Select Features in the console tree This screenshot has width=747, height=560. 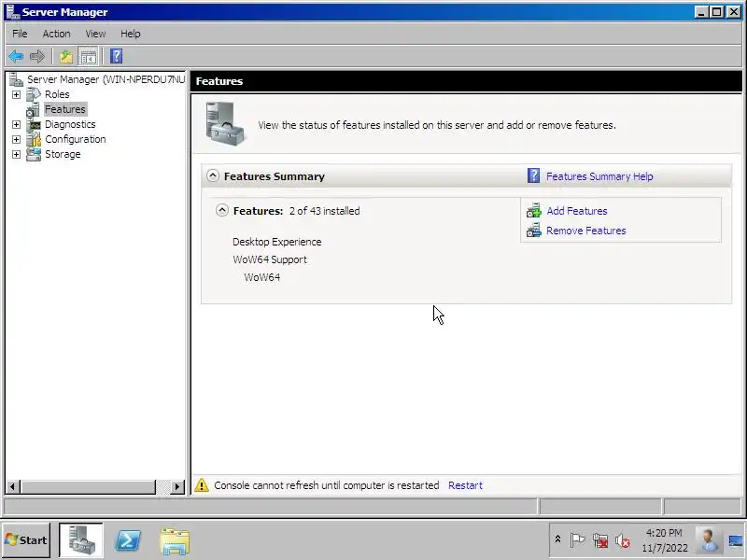click(65, 109)
